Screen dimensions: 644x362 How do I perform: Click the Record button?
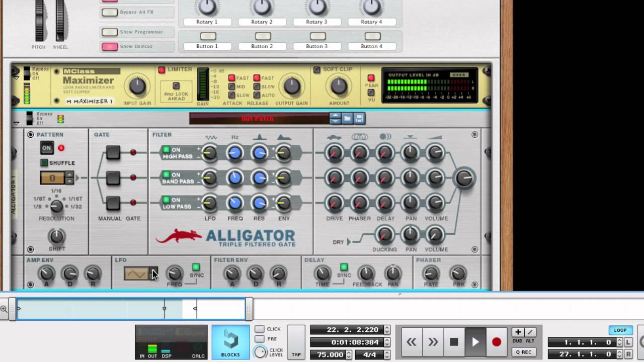497,342
